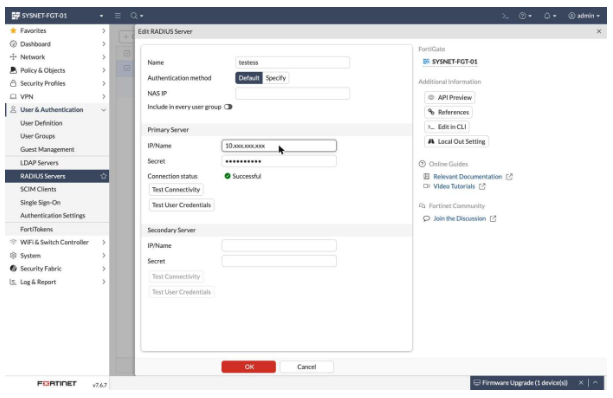
Task: Click the Secondary Server Secret field
Action: coord(279,261)
